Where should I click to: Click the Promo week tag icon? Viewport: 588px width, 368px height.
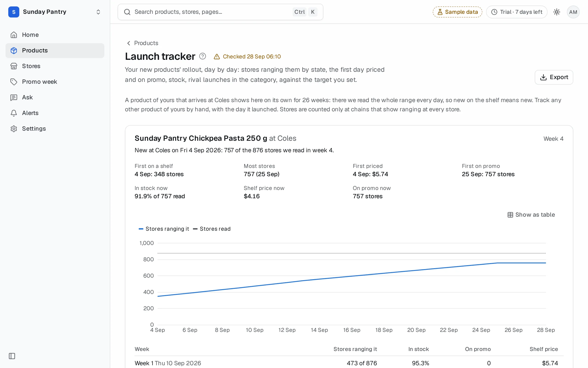click(14, 82)
